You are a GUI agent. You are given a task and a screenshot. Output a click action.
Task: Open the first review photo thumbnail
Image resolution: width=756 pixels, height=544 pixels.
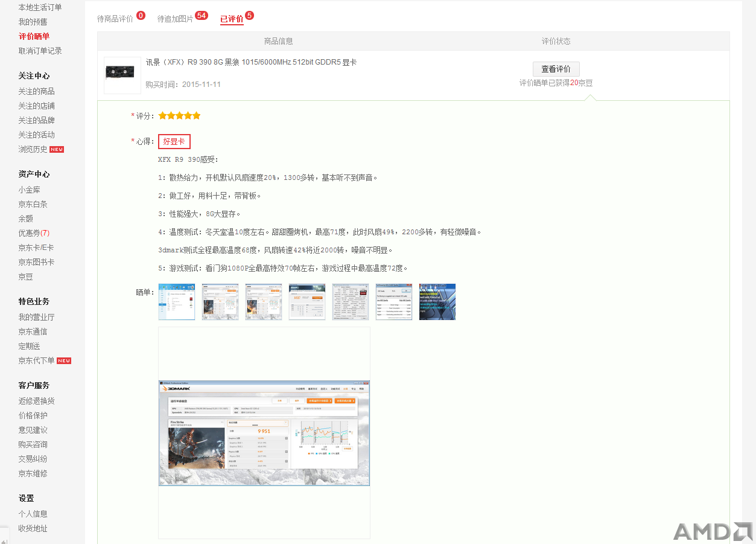point(177,302)
